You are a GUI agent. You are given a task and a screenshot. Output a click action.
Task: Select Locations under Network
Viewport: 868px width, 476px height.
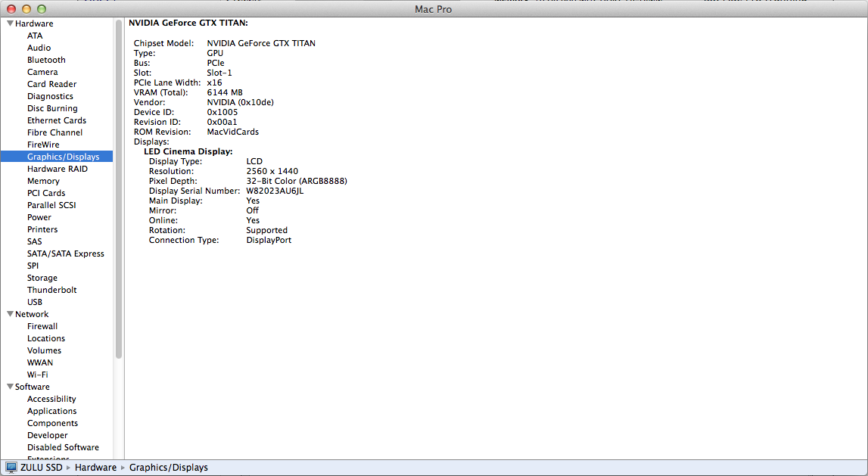(46, 338)
